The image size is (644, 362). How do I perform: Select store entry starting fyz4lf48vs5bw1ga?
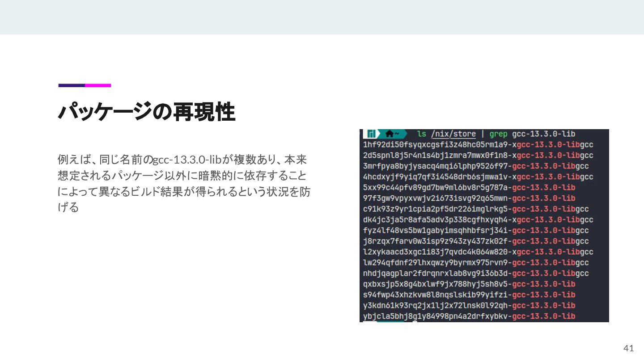(x=476, y=231)
